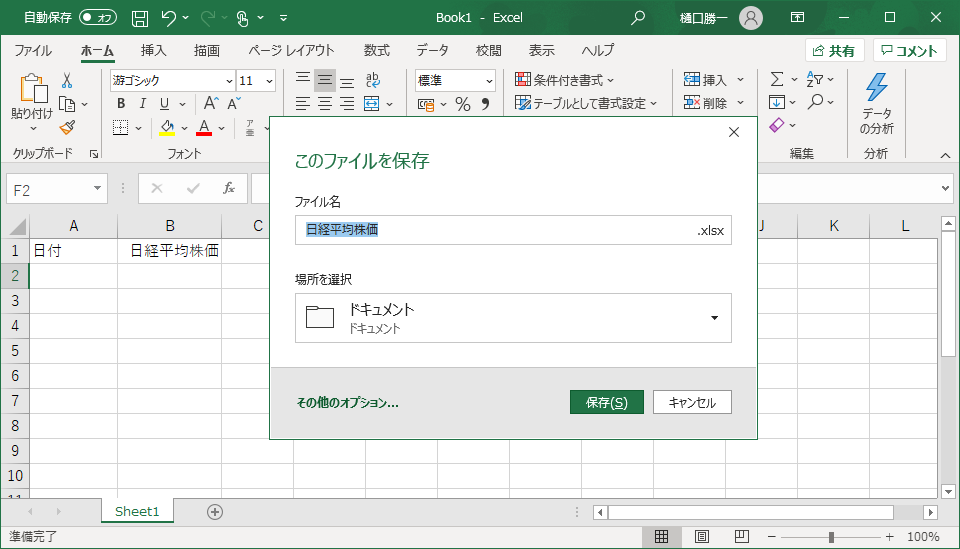Click the Copy icon
960x549 pixels.
(67, 105)
